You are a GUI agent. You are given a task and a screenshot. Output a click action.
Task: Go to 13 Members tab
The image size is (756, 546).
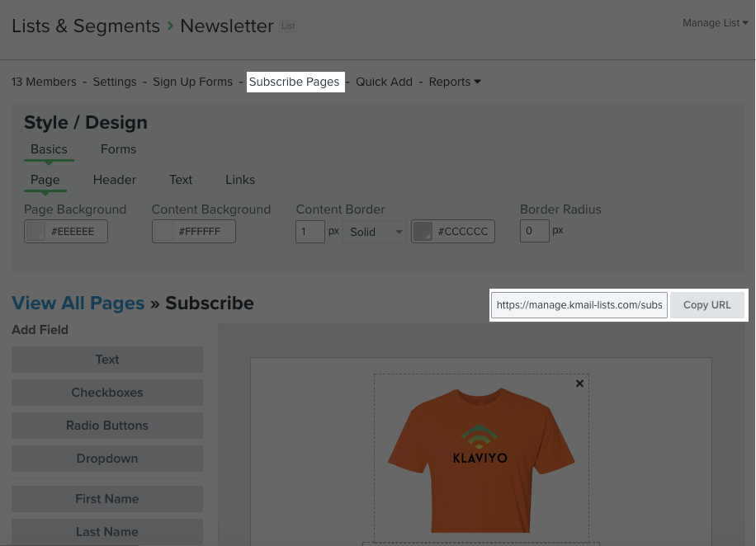click(x=44, y=82)
